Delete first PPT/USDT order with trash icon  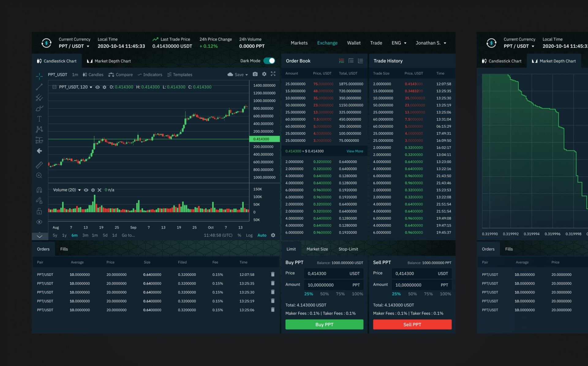click(273, 274)
